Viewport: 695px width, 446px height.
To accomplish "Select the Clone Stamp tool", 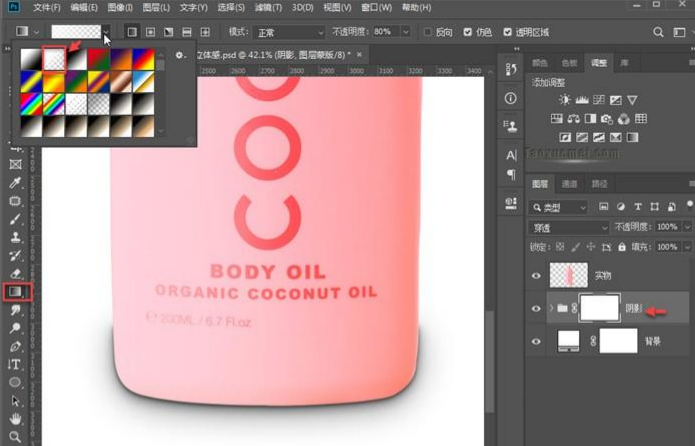I will pyautogui.click(x=16, y=237).
